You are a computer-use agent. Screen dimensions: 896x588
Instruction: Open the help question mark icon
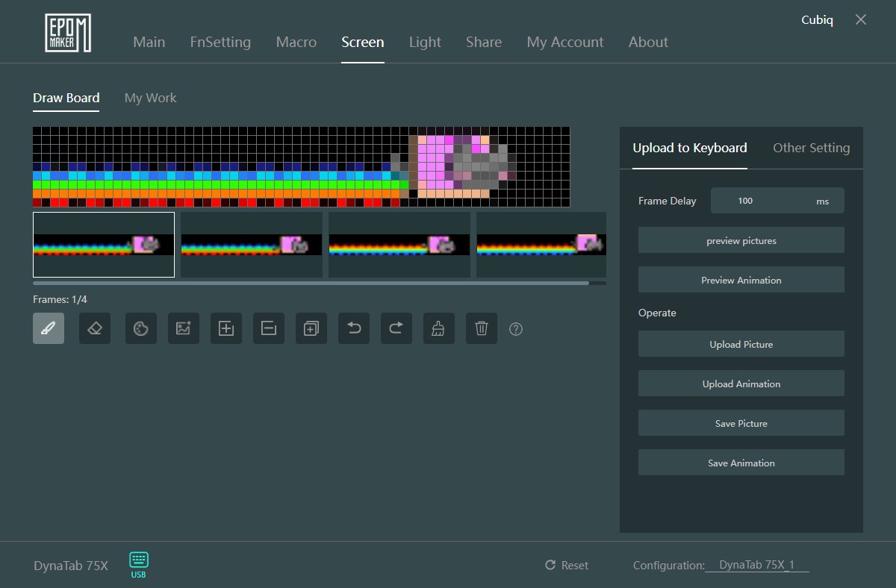(516, 328)
